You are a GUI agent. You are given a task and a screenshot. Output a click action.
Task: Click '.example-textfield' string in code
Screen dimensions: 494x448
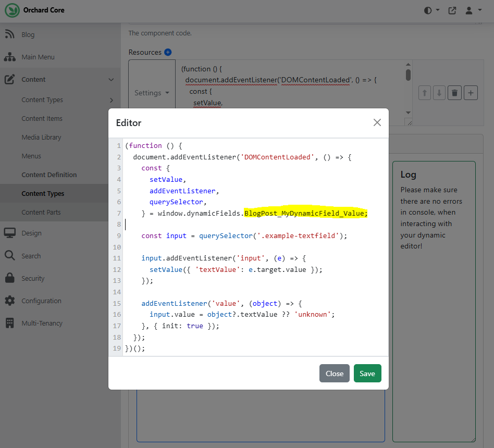298,235
